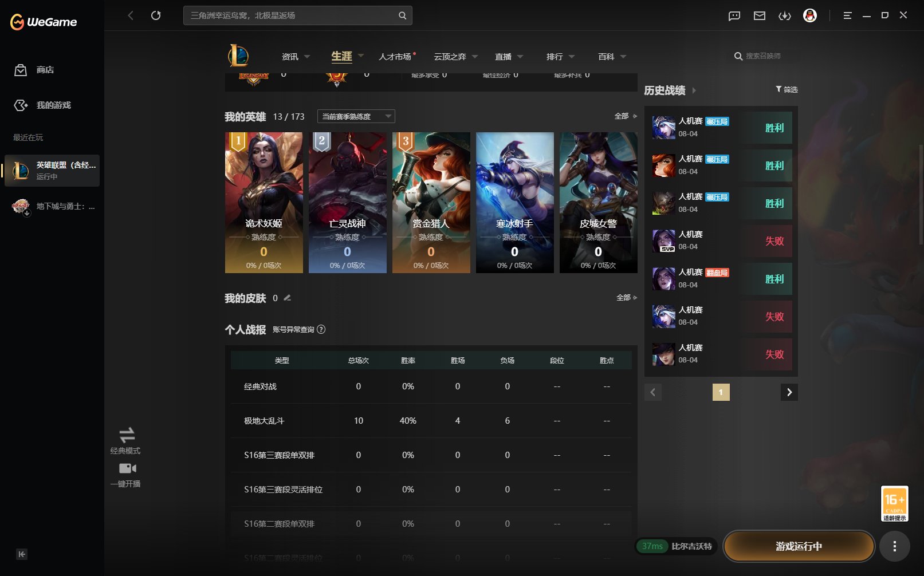The image size is (924, 576).
Task: Click the edit pencil next to 我的皮肤
Action: pyautogui.click(x=288, y=298)
